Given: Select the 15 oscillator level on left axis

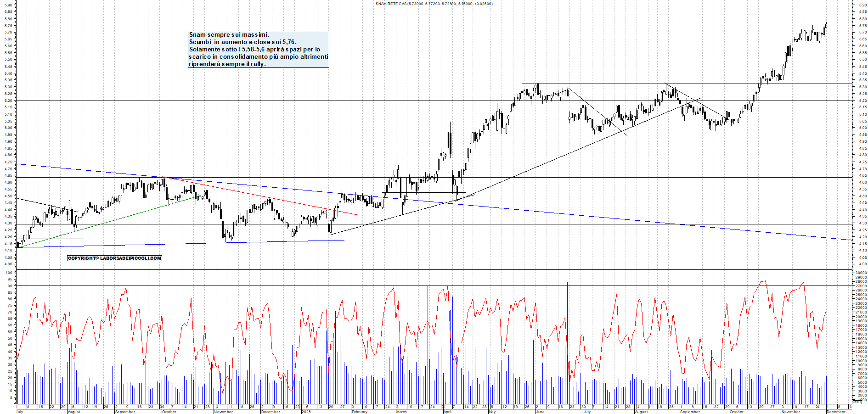Looking at the screenshot, I should 9,384.
